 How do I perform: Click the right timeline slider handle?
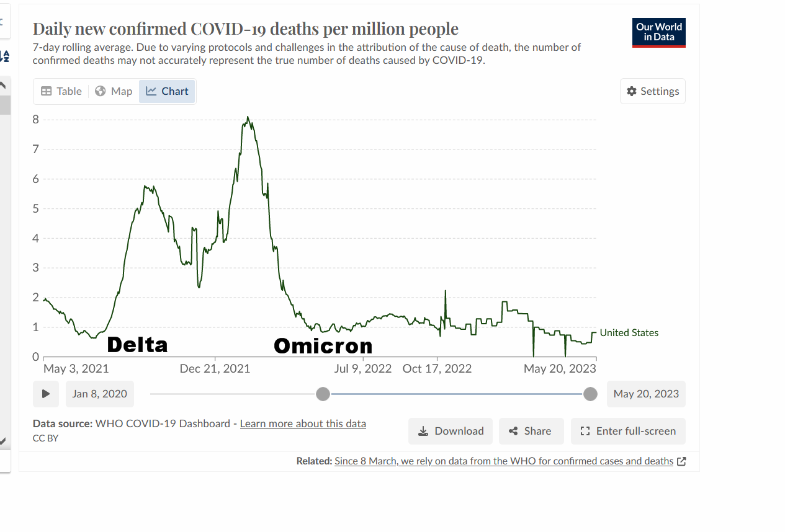591,394
